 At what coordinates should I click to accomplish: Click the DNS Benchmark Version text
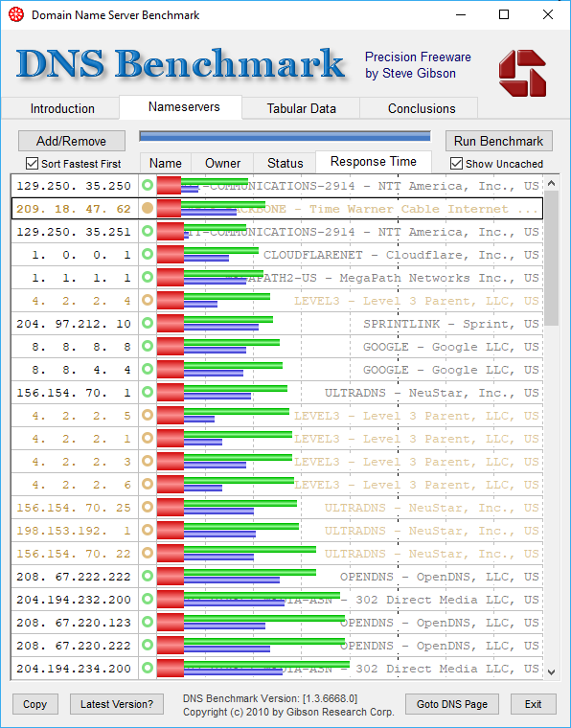270,697
